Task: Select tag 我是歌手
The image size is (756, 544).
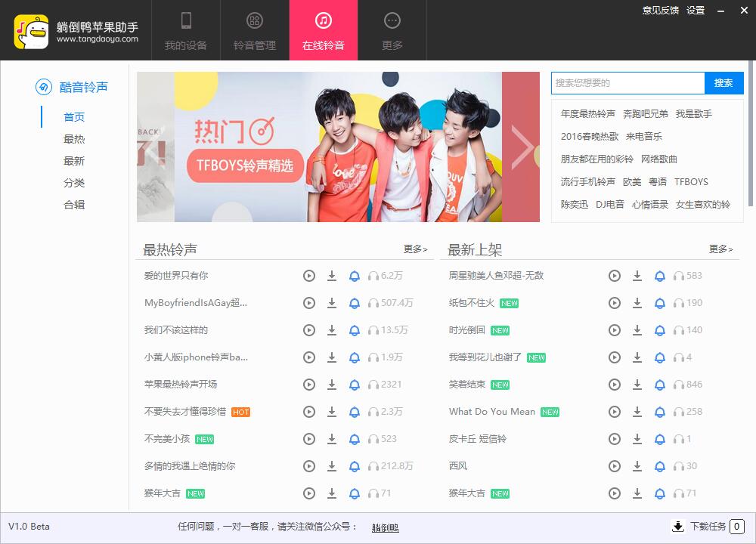Action: [694, 114]
